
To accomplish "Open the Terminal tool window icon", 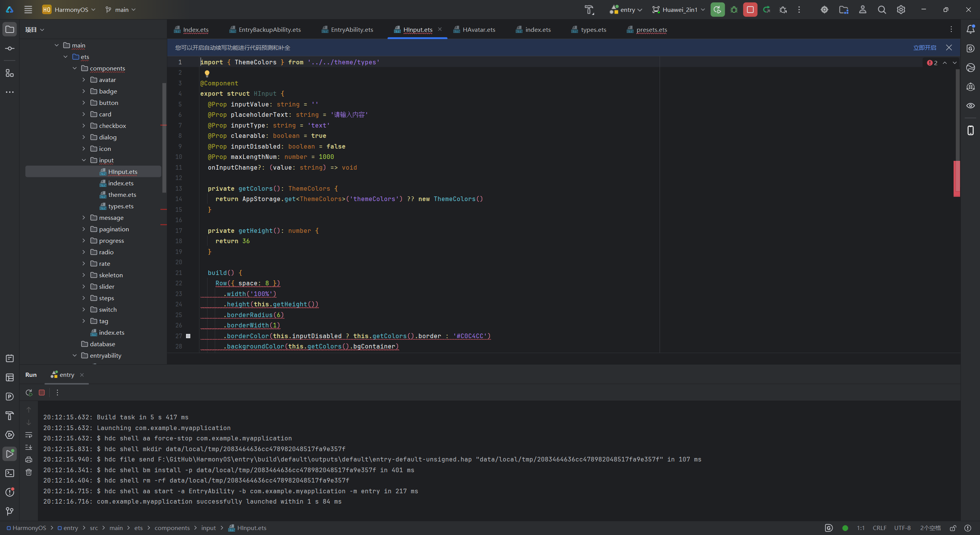I will 10,473.
